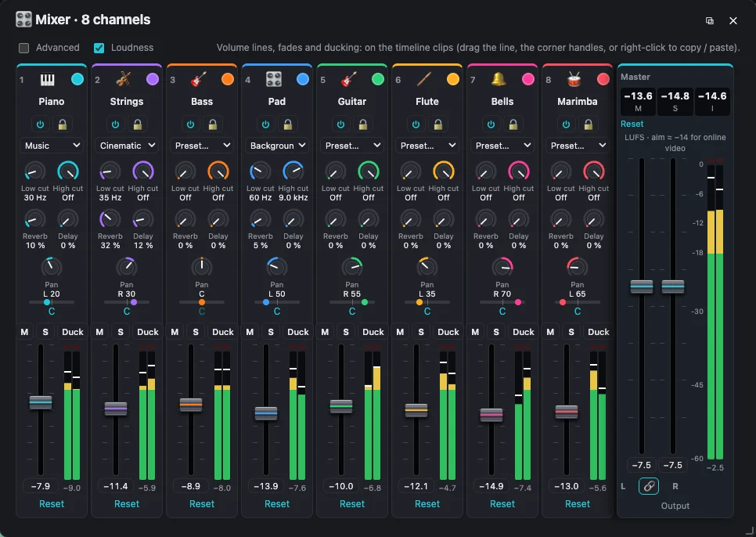
Task: Enable Duck on the Flute channel
Action: [448, 332]
